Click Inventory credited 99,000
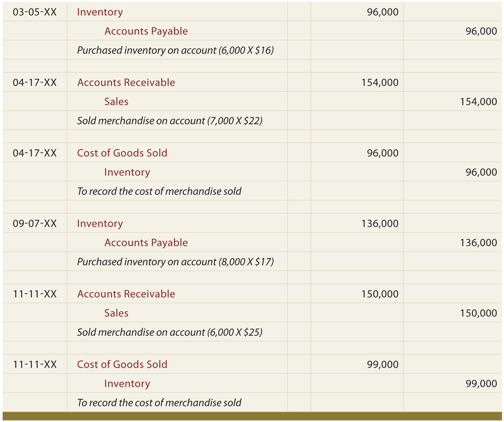 click(127, 384)
